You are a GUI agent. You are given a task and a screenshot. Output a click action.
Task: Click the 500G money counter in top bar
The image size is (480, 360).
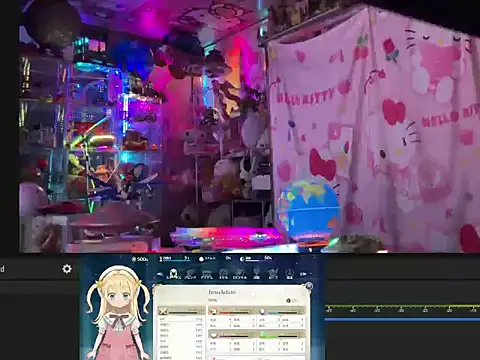click(140, 259)
